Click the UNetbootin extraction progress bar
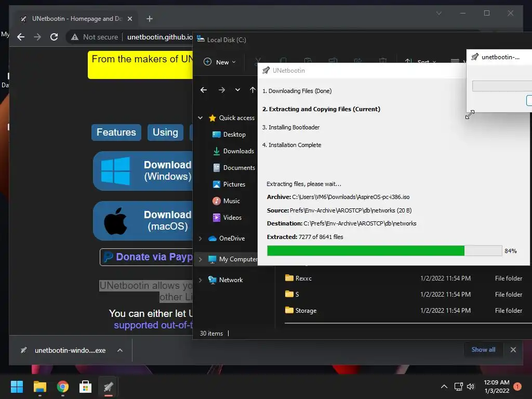The width and height of the screenshot is (532, 399). (384, 251)
